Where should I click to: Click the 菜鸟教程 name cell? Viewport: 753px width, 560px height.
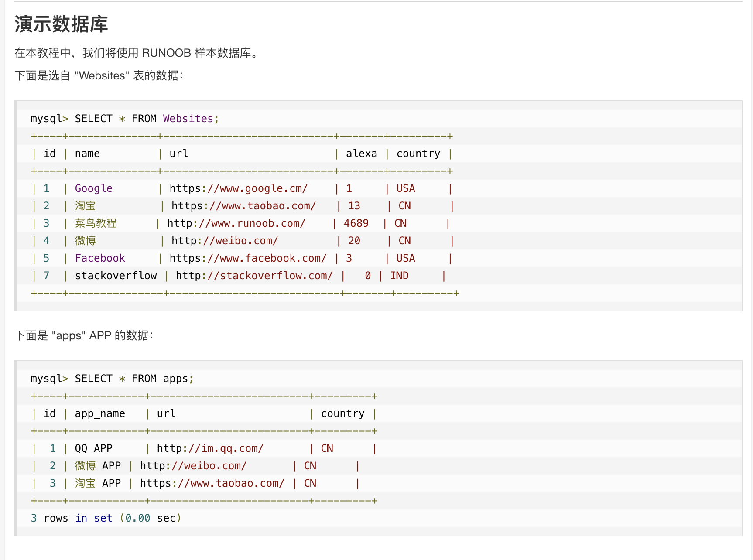(x=96, y=223)
